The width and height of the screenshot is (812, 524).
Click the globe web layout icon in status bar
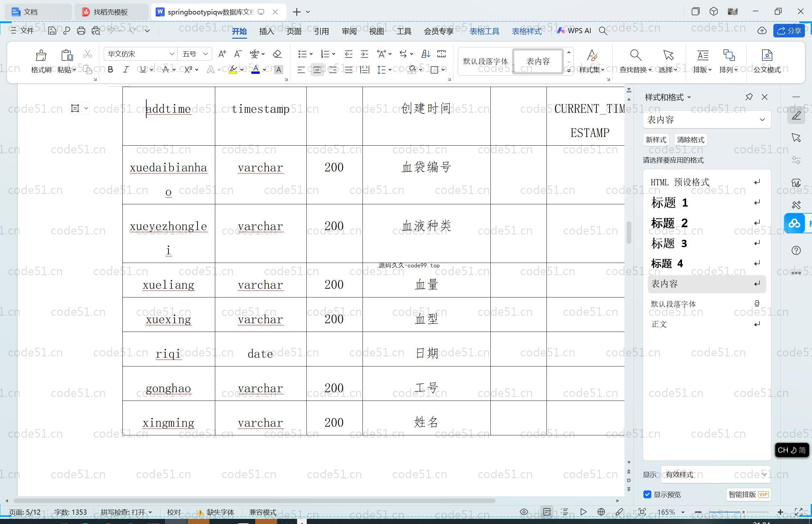pos(601,512)
